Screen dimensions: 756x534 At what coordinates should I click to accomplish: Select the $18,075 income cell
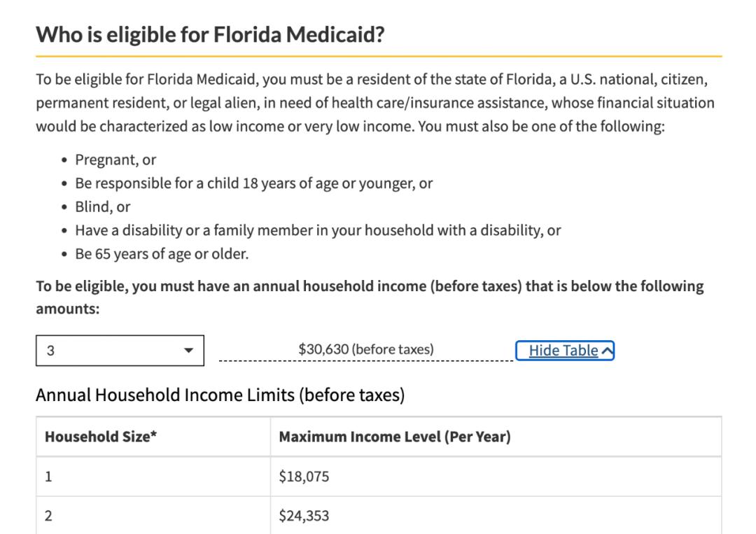[x=304, y=477]
